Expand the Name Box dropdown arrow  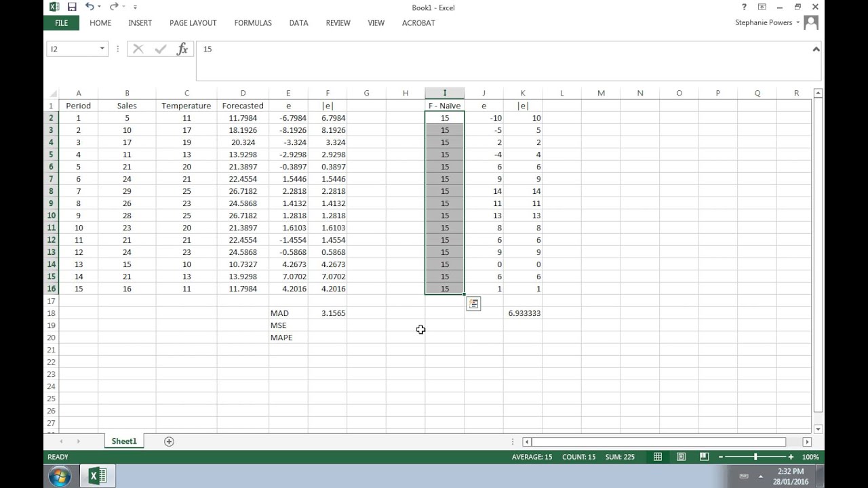pyautogui.click(x=102, y=49)
